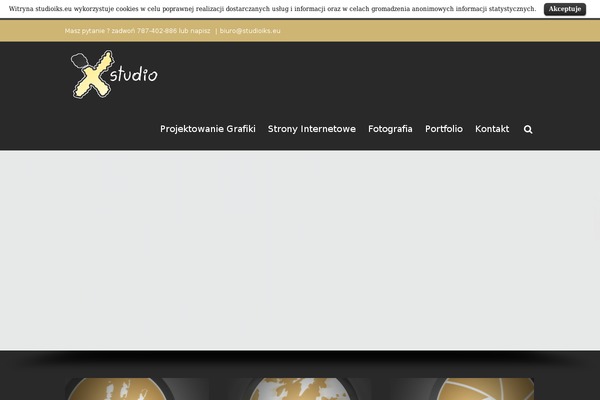Open Projektowanie Grafiki menu item
The image size is (600, 400).
[x=208, y=129]
